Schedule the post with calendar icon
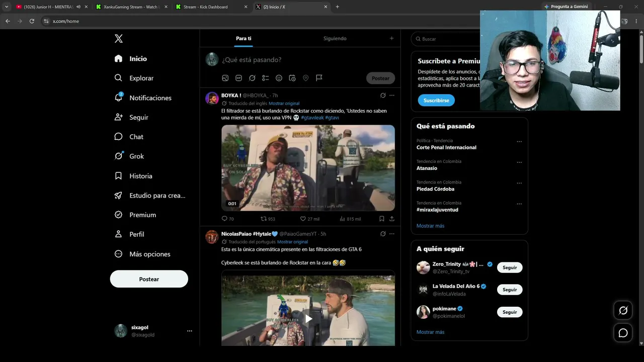 [x=292, y=78]
